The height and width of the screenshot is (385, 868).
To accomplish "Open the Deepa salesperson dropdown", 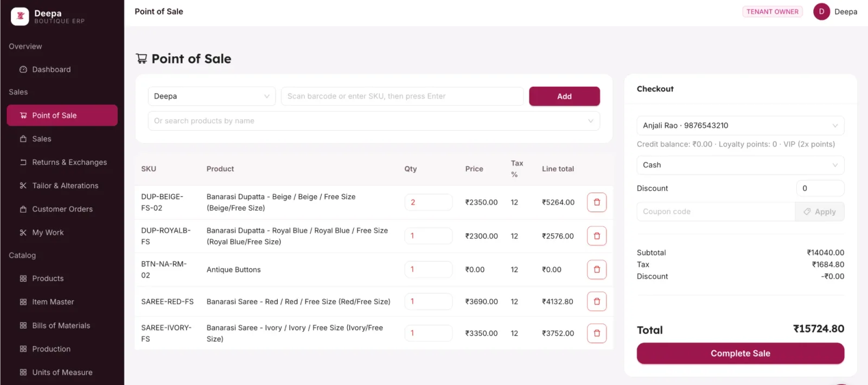I will [x=212, y=96].
